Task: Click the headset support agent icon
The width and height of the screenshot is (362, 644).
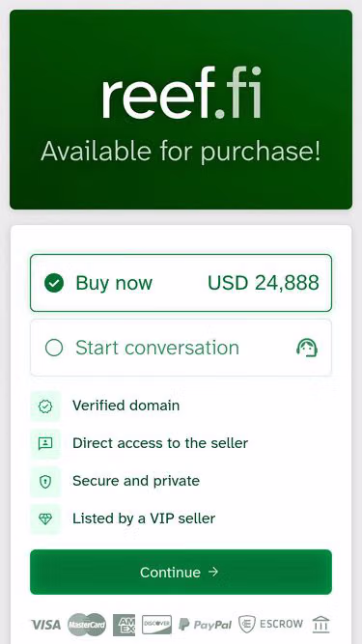Action: click(307, 348)
